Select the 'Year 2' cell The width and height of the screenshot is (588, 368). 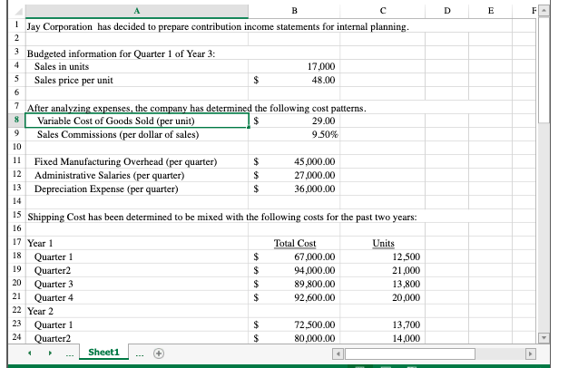point(136,311)
